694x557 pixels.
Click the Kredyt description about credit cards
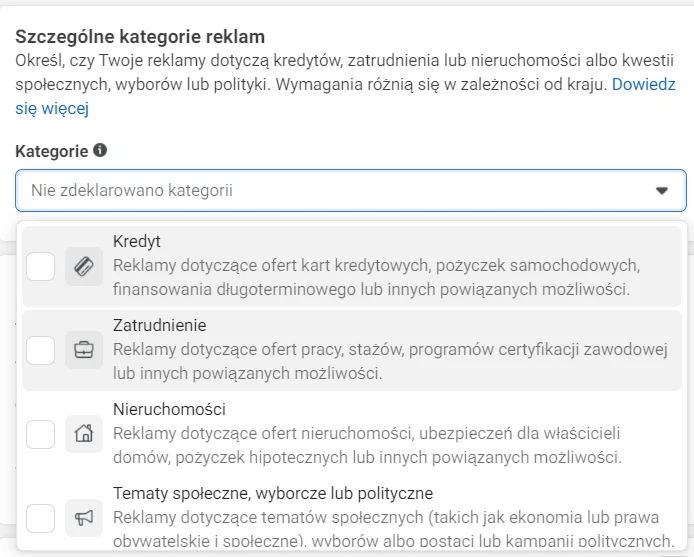(x=376, y=278)
